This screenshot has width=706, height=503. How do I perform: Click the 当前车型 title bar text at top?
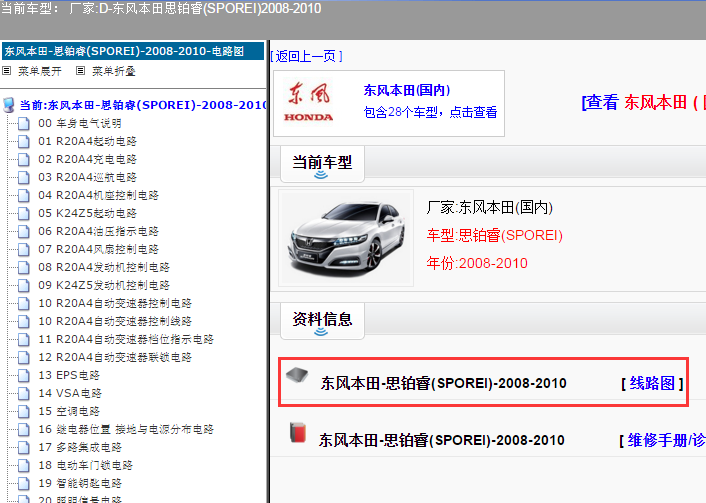pos(161,9)
